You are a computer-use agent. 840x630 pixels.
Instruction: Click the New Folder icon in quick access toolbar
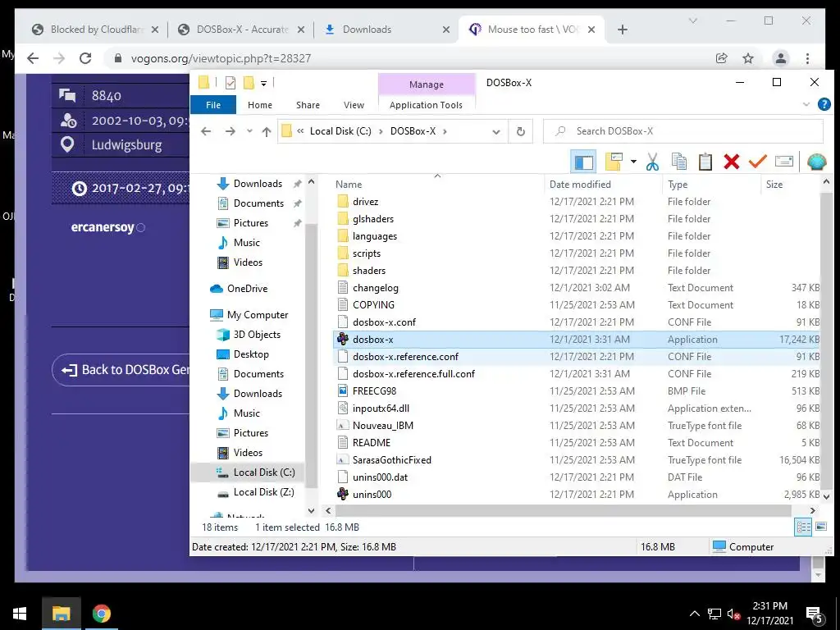pos(249,83)
